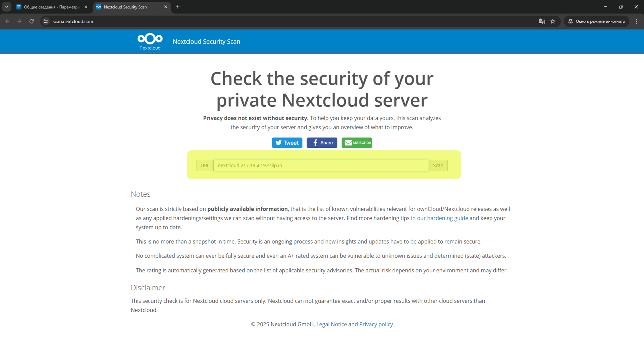Close the Nextcloud Security Scan tab
Screen dimensions: 644x350
pos(165,7)
